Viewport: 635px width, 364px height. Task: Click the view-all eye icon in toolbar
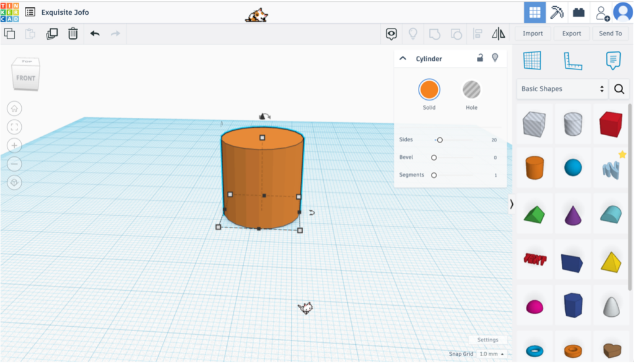[391, 34]
